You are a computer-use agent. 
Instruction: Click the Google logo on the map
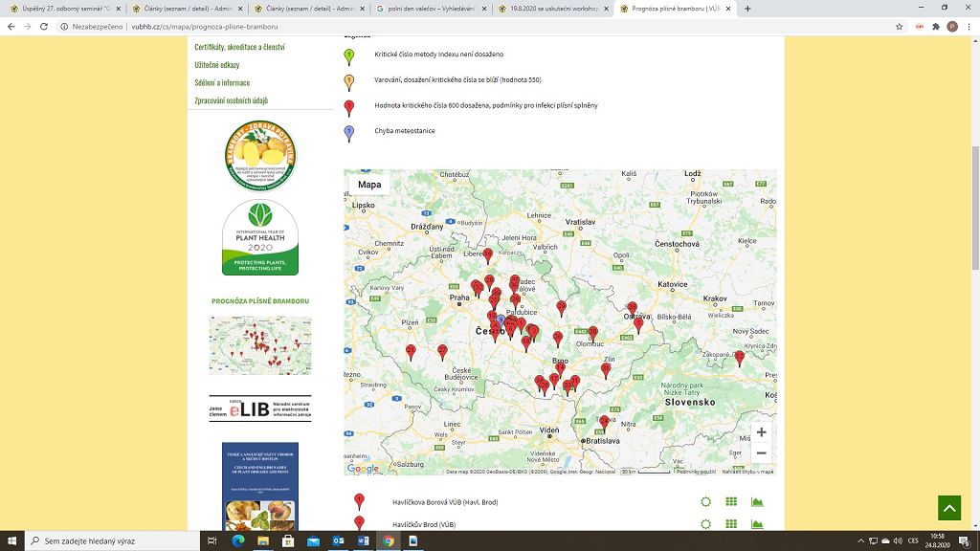point(363,469)
